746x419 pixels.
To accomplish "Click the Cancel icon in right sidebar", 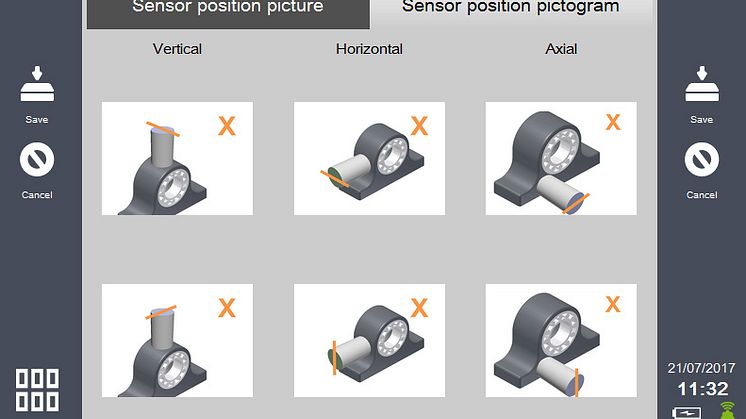I will tap(701, 159).
